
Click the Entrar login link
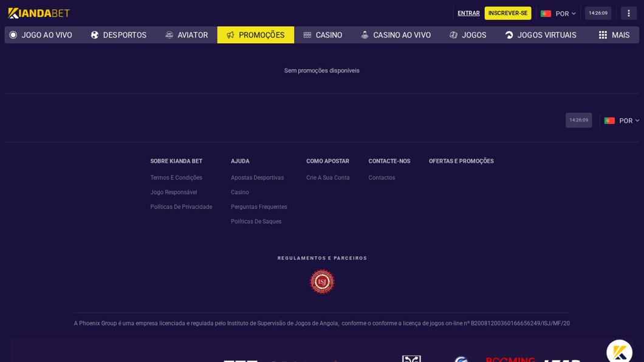click(468, 13)
